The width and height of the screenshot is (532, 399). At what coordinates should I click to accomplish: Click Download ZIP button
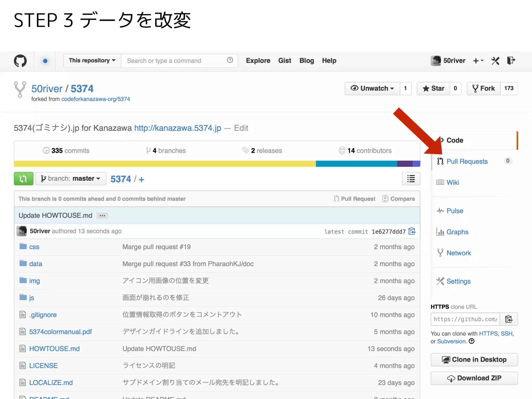point(474,378)
